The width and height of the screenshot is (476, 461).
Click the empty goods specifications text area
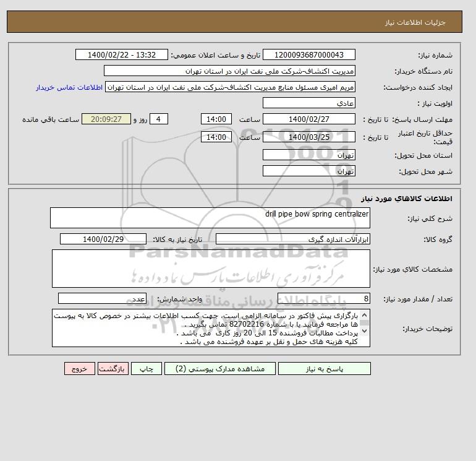tap(211, 269)
